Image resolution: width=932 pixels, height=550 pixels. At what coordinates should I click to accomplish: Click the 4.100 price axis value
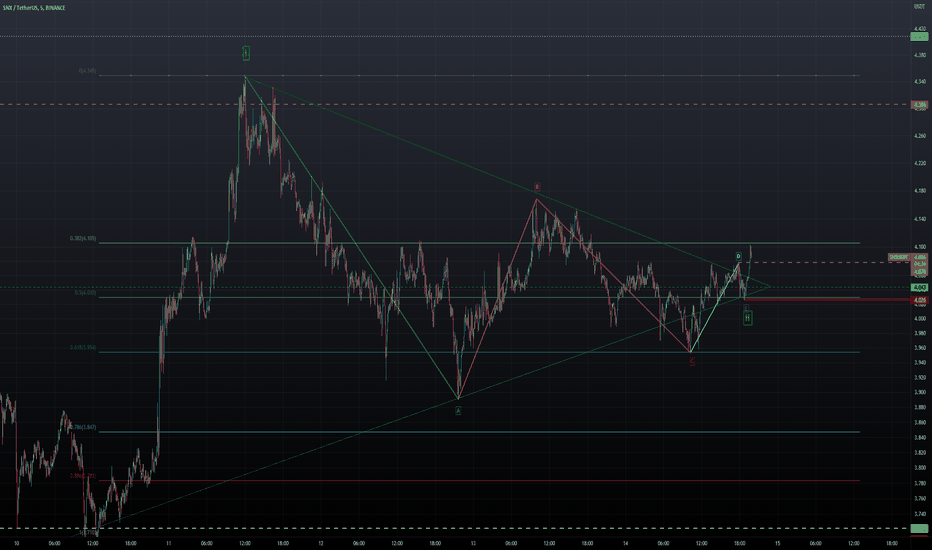[920, 247]
